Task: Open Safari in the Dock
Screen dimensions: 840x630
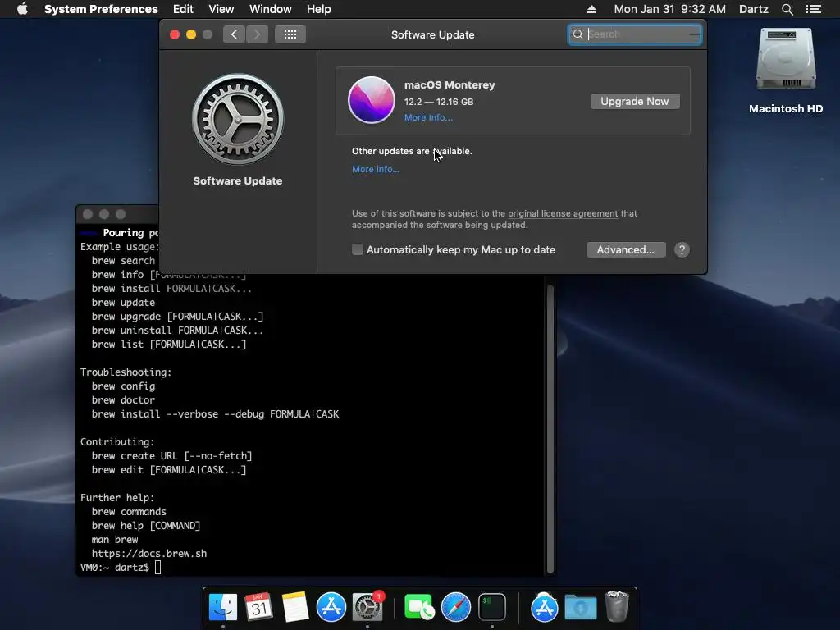Action: pyautogui.click(x=456, y=607)
